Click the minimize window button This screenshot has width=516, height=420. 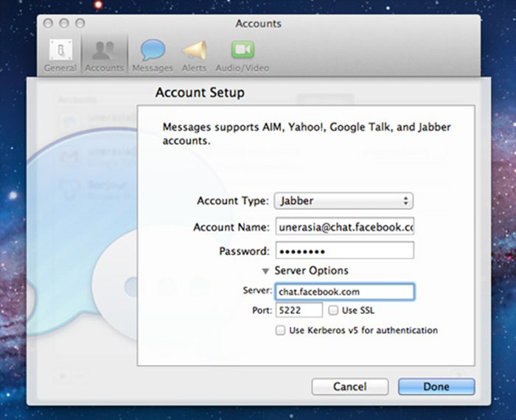64,24
